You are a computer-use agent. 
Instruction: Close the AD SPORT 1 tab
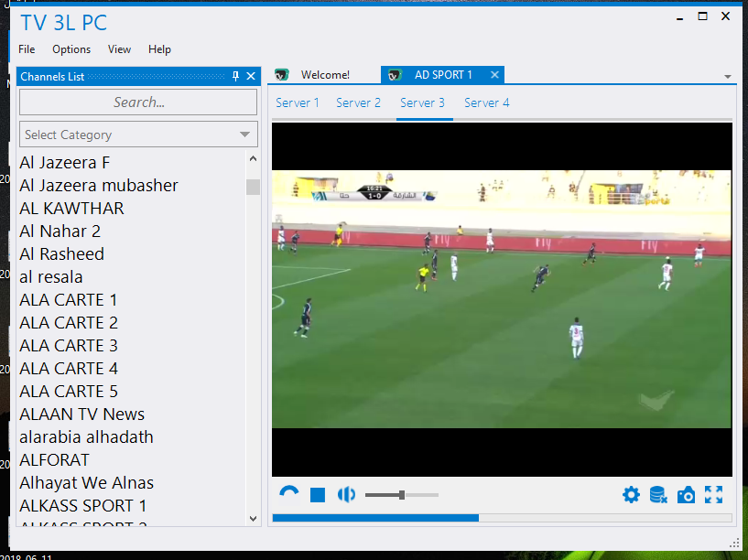coord(494,75)
